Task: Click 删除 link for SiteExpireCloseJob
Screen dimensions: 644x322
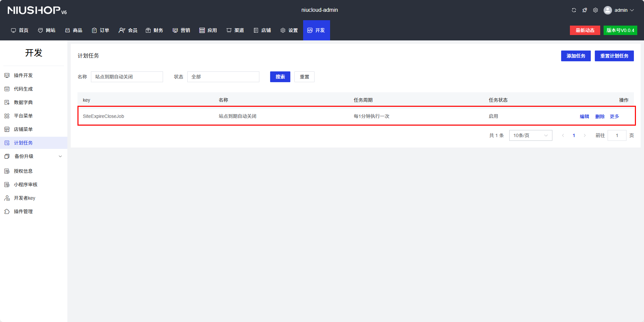Action: click(x=600, y=117)
